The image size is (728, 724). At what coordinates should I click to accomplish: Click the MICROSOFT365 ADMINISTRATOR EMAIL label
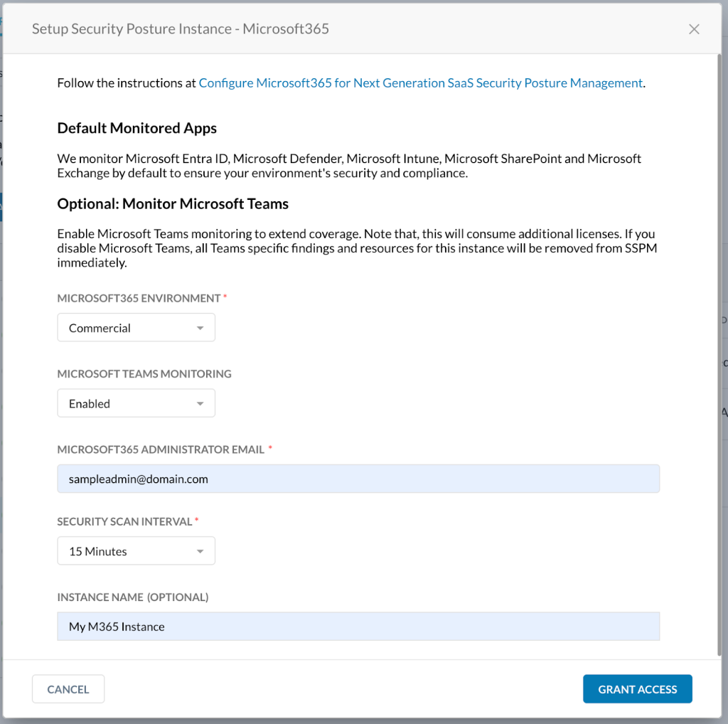coord(161,449)
